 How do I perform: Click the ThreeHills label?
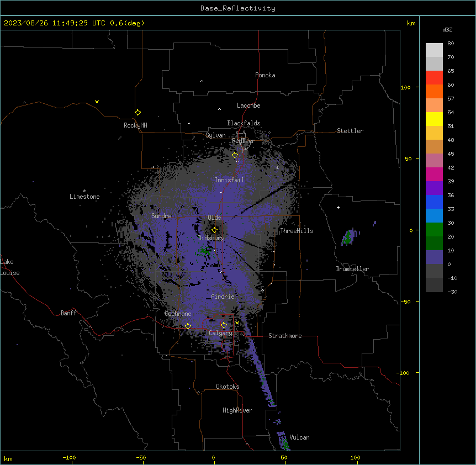click(x=297, y=231)
